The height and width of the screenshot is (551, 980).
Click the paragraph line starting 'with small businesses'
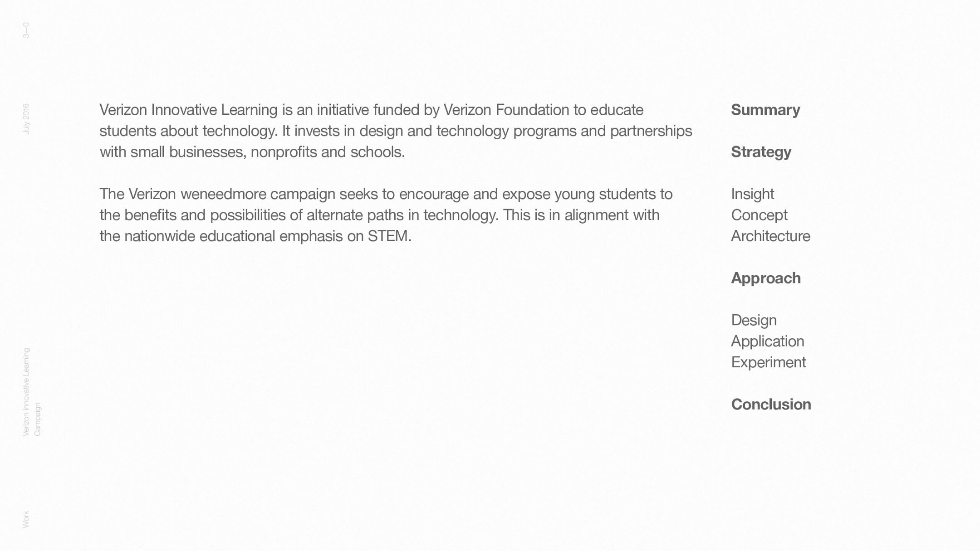click(x=252, y=152)
